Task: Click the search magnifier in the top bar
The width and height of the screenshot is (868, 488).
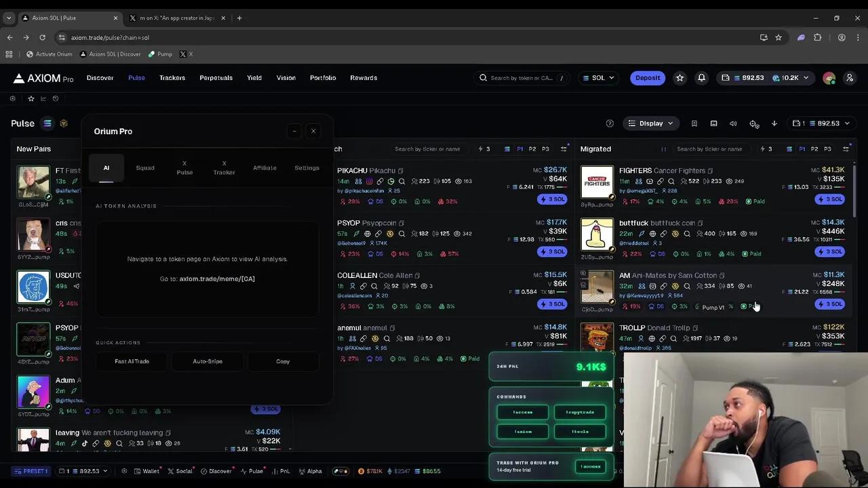Action: (482, 77)
